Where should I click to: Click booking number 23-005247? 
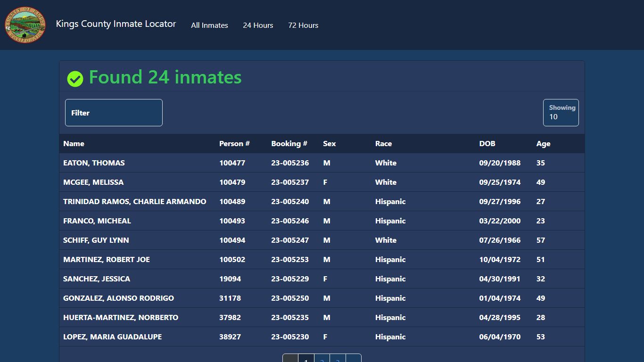coord(290,240)
